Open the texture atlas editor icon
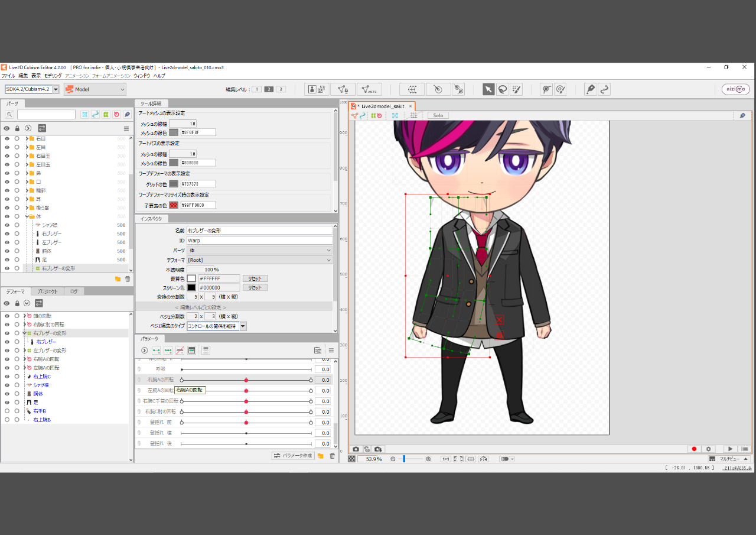This screenshot has width=756, height=535. click(x=317, y=89)
